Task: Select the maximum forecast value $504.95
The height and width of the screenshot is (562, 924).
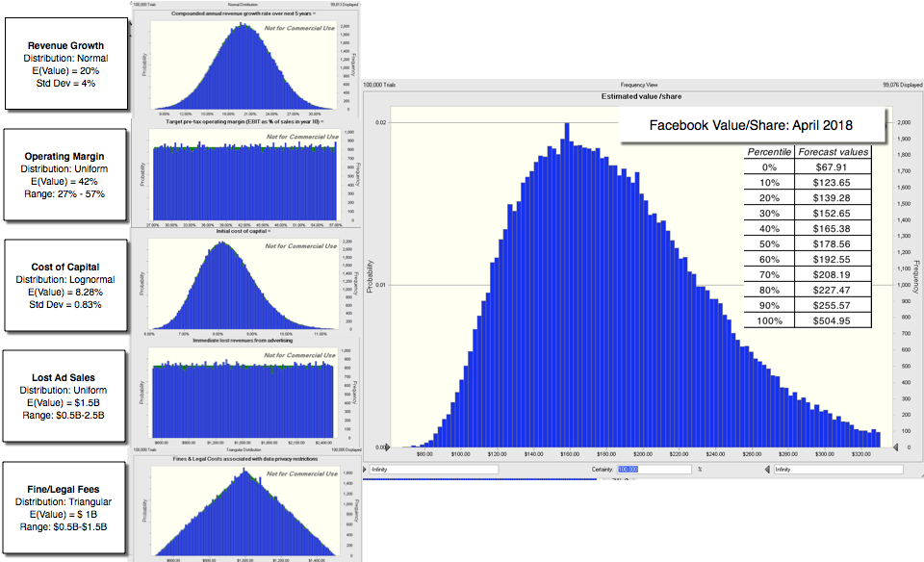Action: pyautogui.click(x=833, y=320)
